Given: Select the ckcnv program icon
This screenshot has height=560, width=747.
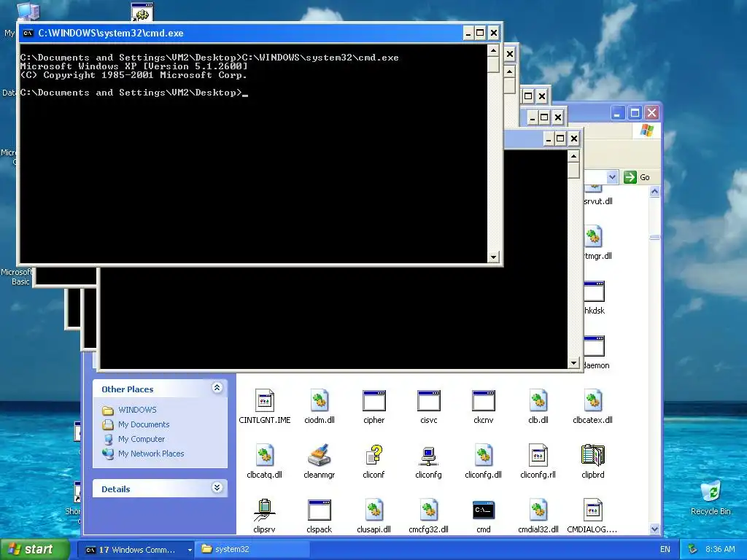Looking at the screenshot, I should pos(484,401).
